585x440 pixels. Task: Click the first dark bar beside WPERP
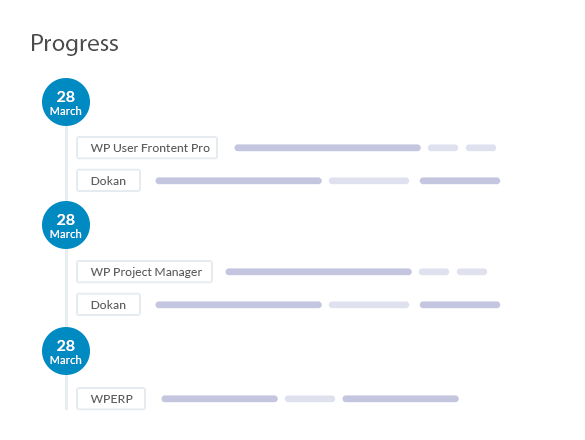[x=219, y=399]
